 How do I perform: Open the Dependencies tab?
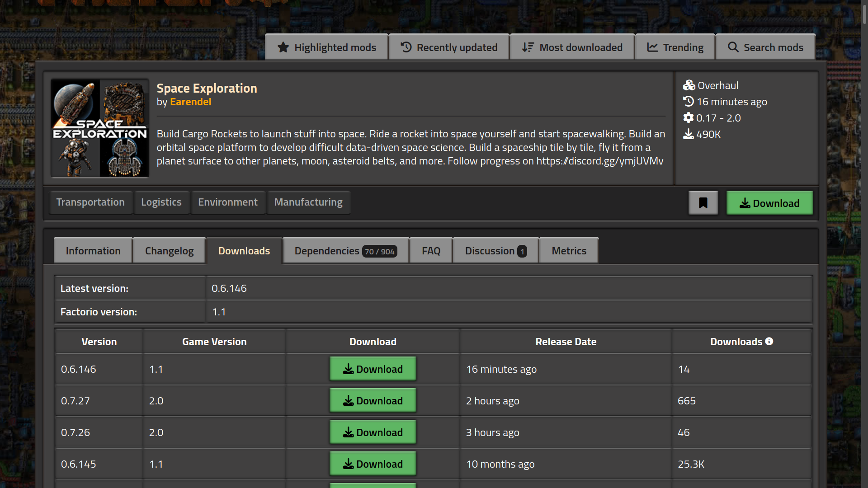(x=346, y=250)
